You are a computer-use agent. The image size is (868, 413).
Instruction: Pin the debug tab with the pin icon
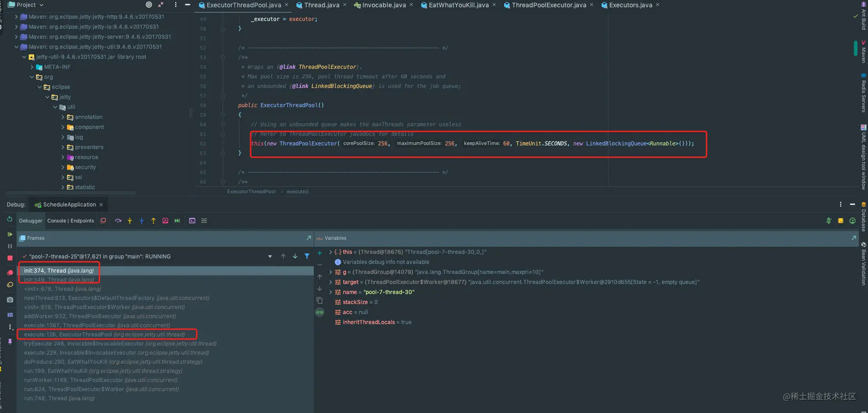click(10, 341)
